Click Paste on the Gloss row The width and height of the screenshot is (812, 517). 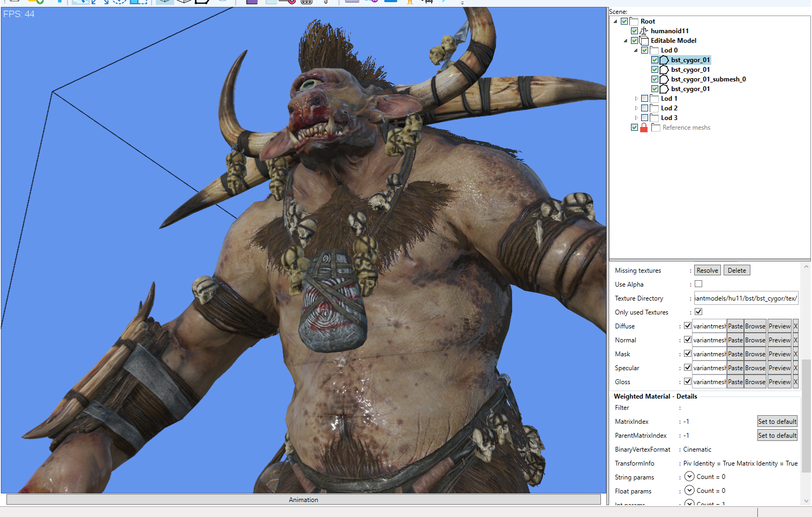(x=735, y=382)
